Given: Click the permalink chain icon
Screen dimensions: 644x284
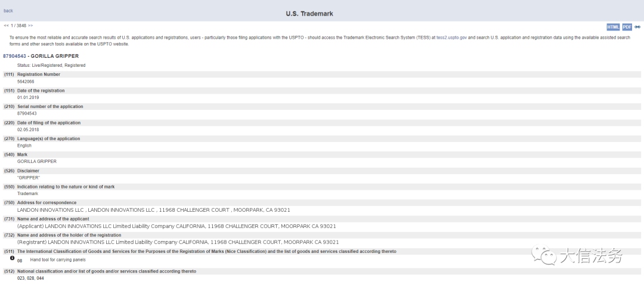Looking at the screenshot, I should click(x=637, y=27).
